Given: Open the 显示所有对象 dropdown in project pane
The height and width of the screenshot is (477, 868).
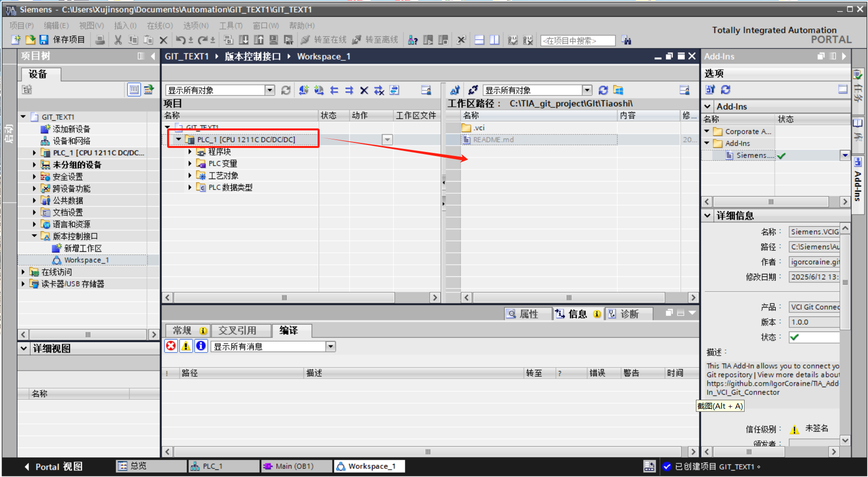Looking at the screenshot, I should pyautogui.click(x=269, y=90).
